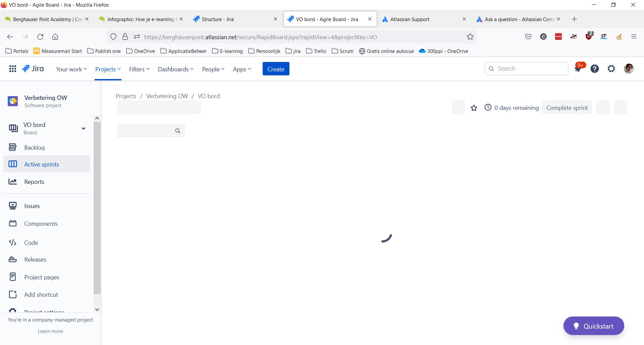Select Active sprints in the sidebar
Screen dimensions: 644x345
point(47,164)
